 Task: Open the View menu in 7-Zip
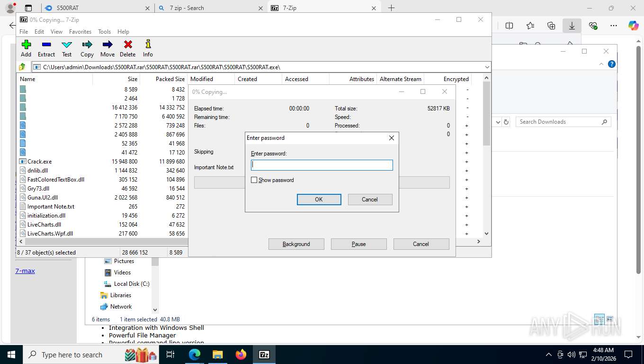point(56,32)
